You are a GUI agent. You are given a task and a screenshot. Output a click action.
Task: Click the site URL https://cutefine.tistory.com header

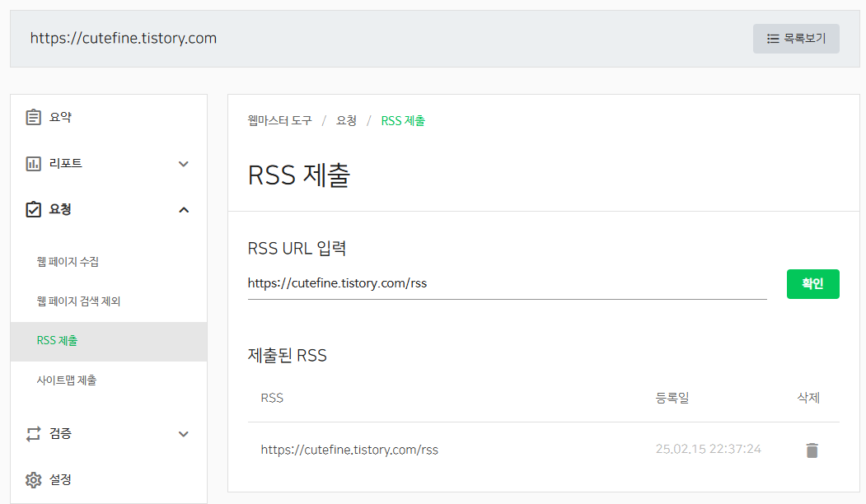point(123,39)
